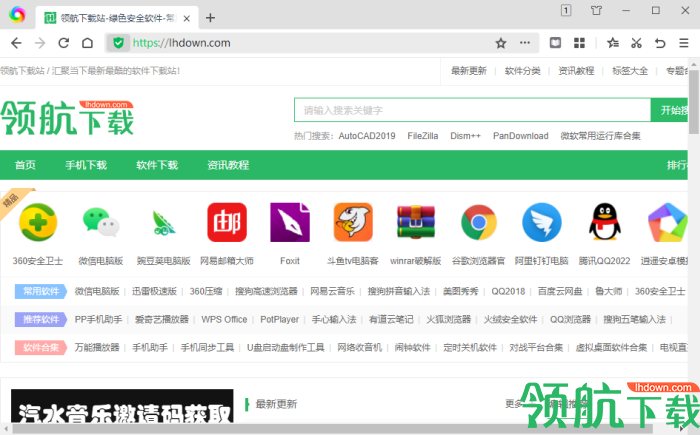Click the 领航下载 site logo
The height and width of the screenshot is (435, 700).
point(67,118)
